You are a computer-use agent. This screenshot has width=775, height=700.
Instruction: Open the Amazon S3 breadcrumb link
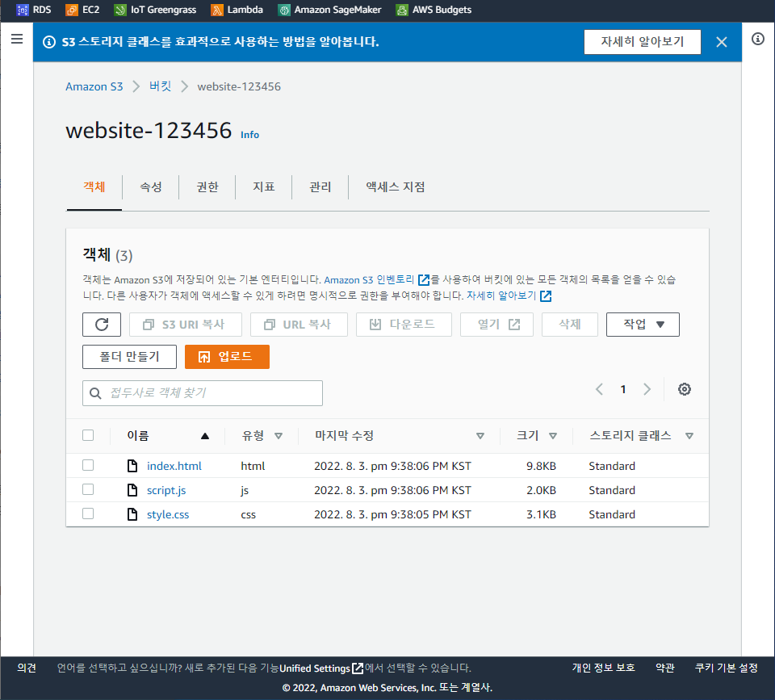tap(94, 86)
